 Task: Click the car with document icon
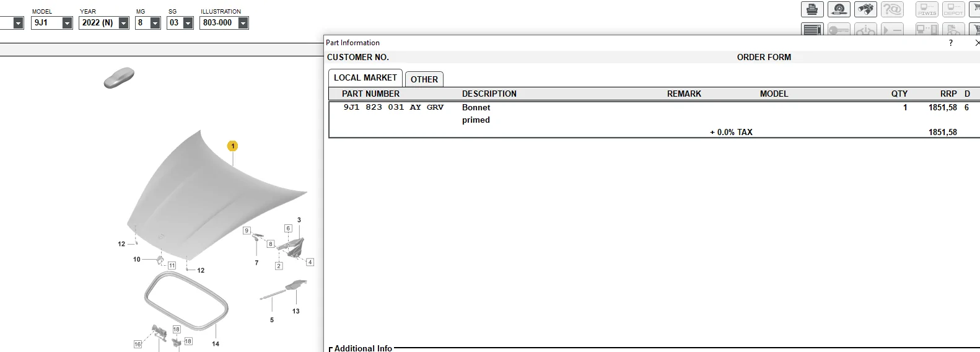pyautogui.click(x=953, y=30)
